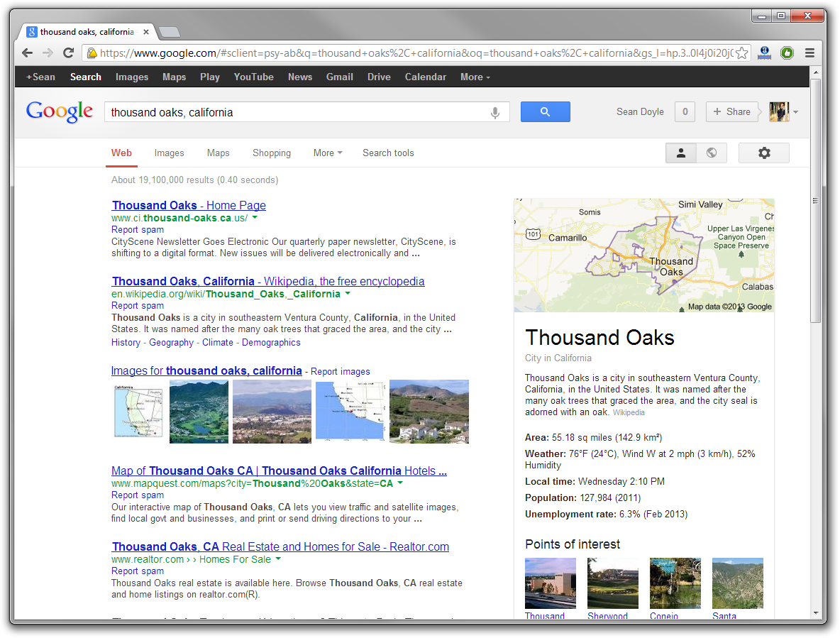This screenshot has width=840, height=638.
Task: Open the Conejo point of interest thumbnail
Action: tap(675, 583)
